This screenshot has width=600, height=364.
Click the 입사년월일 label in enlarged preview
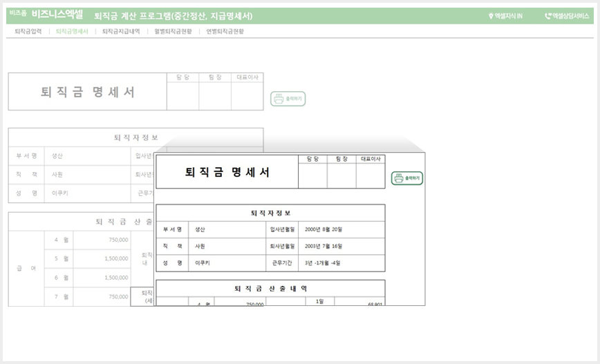[283, 229]
